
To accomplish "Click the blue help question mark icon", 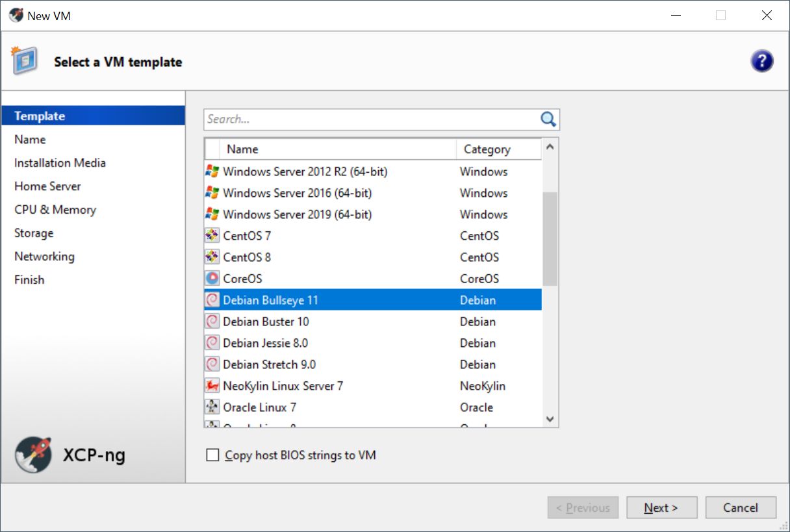I will [x=761, y=61].
